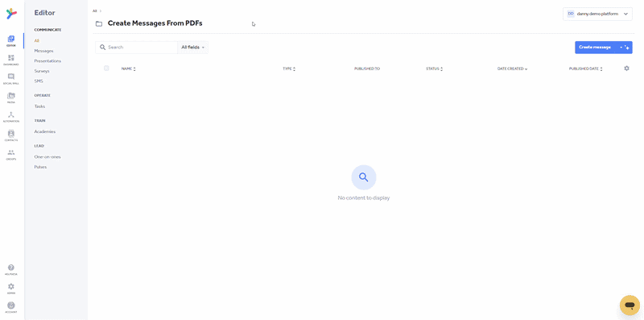Open the Groups icon
This screenshot has height=320, width=644.
pos(11,154)
